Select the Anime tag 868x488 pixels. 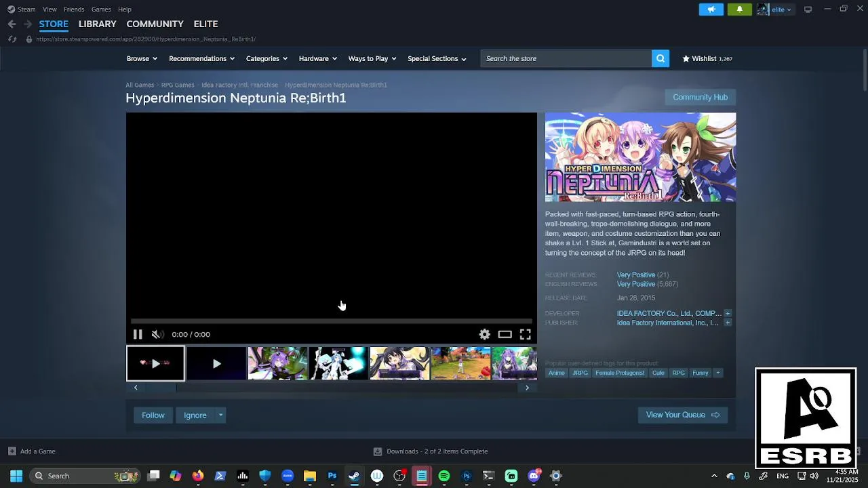[x=557, y=373]
